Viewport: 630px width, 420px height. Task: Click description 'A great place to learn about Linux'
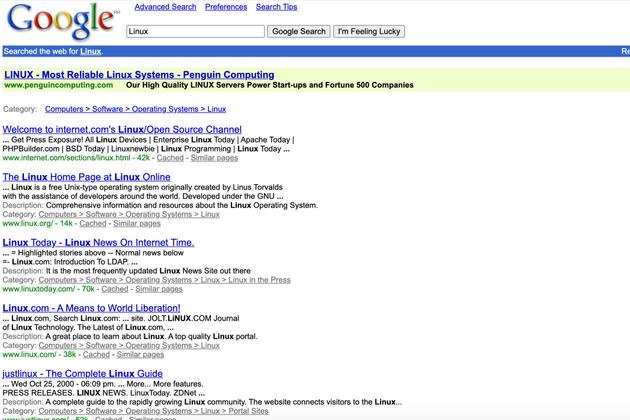[151, 336]
